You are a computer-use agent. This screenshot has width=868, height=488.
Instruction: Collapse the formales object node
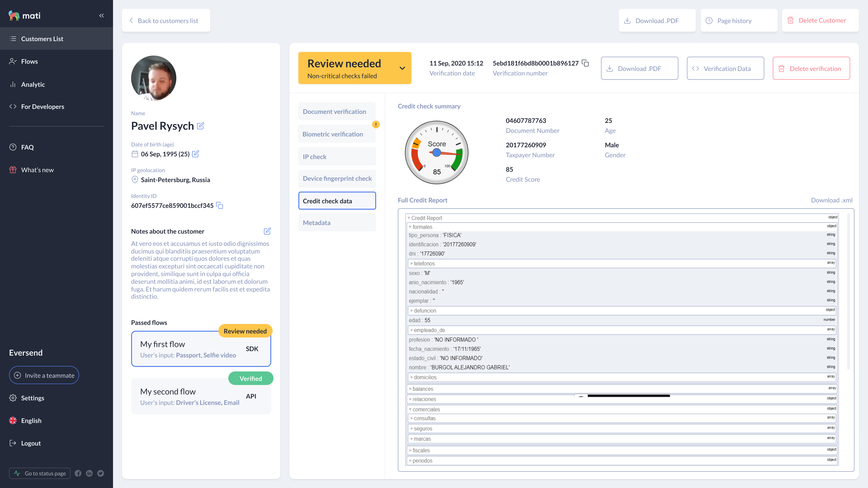pos(410,227)
